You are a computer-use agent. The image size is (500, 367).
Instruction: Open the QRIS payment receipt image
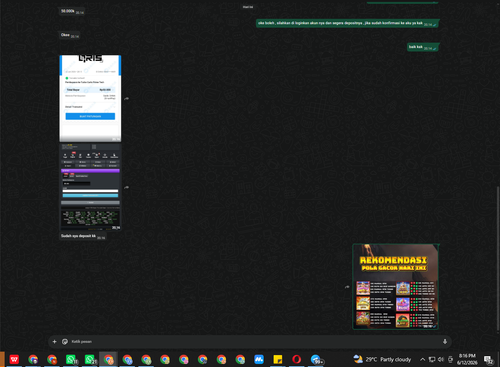coord(90,98)
